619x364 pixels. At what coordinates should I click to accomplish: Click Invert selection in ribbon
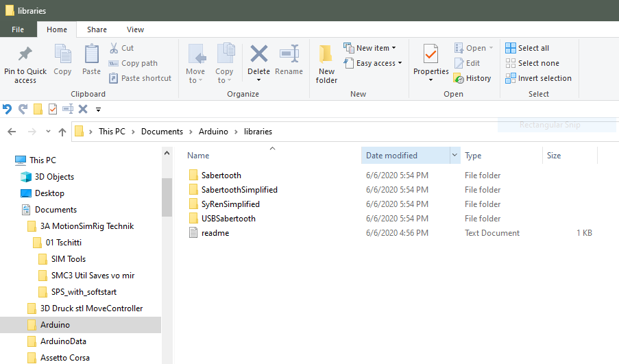(539, 78)
